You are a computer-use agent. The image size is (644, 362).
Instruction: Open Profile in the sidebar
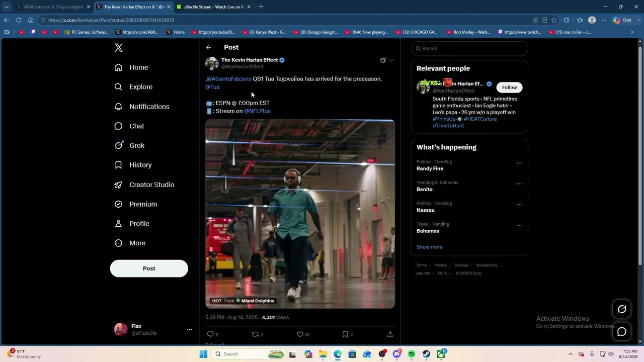tap(132, 224)
